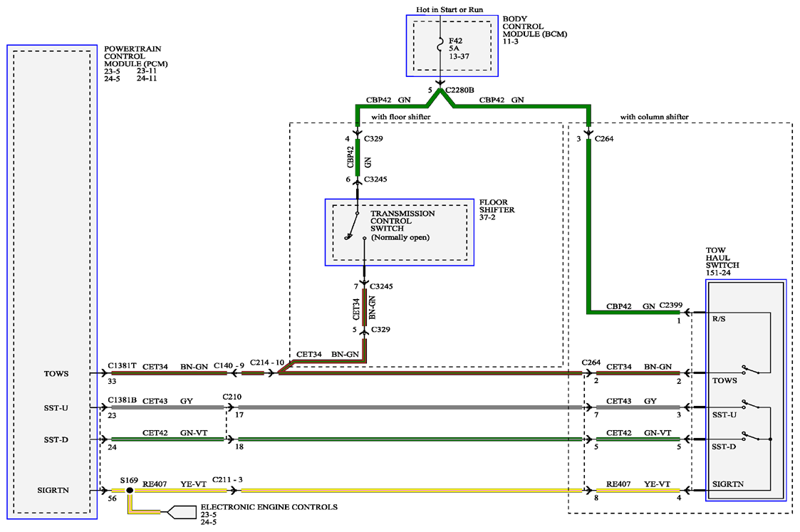Viewport: 800px width, 532px height.
Task: Click the 'FLOOR SHIFTER 37-2' label
Action: pyautogui.click(x=497, y=209)
